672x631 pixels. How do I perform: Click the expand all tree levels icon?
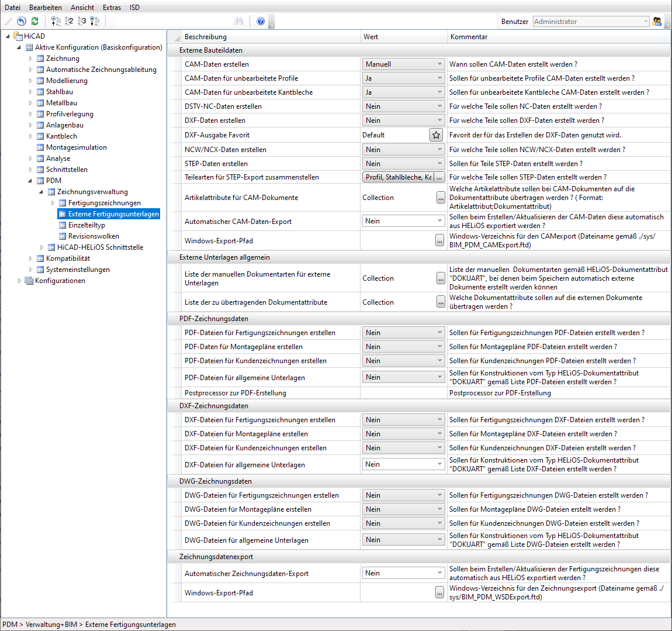[x=95, y=21]
